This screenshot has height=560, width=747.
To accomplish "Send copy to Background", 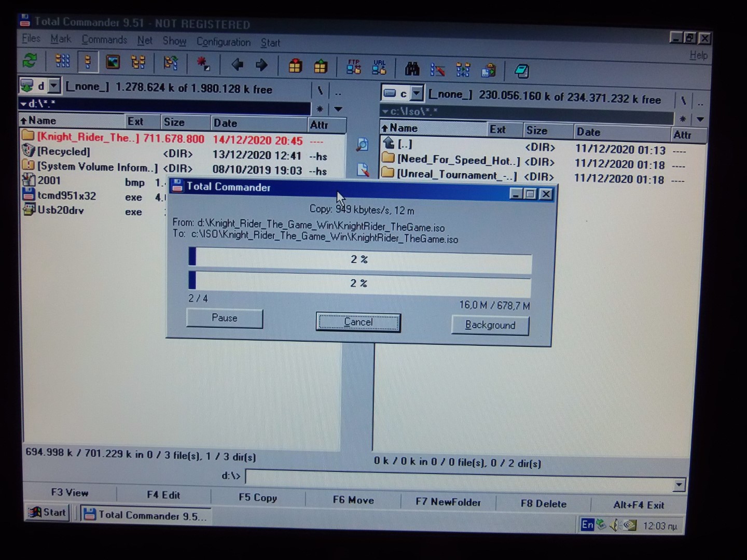I will [x=490, y=325].
